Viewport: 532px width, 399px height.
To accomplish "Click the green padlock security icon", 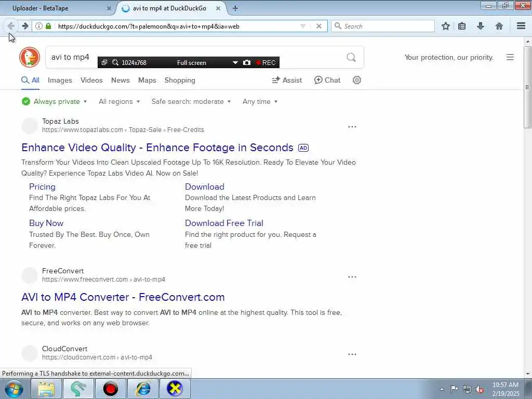I will 48,26.
